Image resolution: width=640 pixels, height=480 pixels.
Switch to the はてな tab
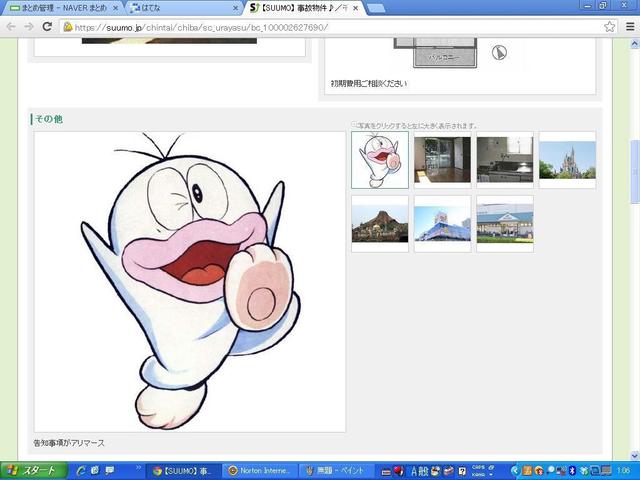(184, 8)
